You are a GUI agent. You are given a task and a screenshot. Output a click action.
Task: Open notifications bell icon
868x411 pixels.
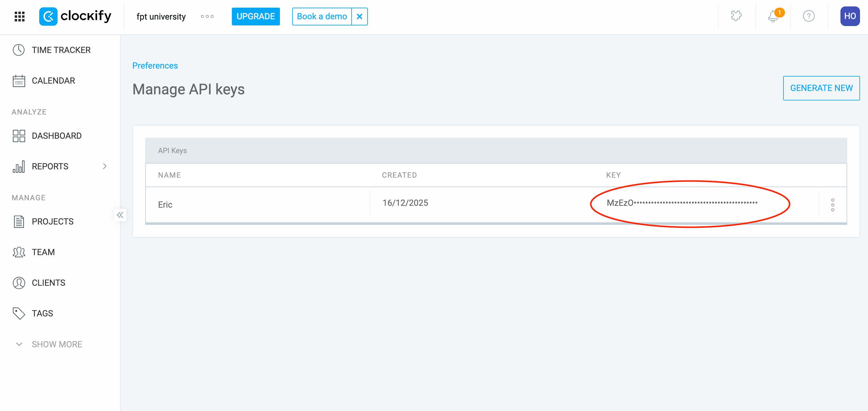point(774,16)
